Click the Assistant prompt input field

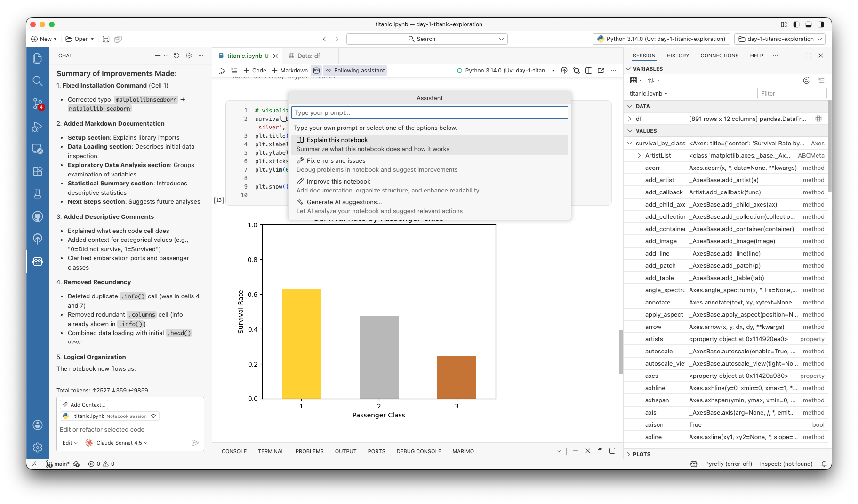pos(429,112)
